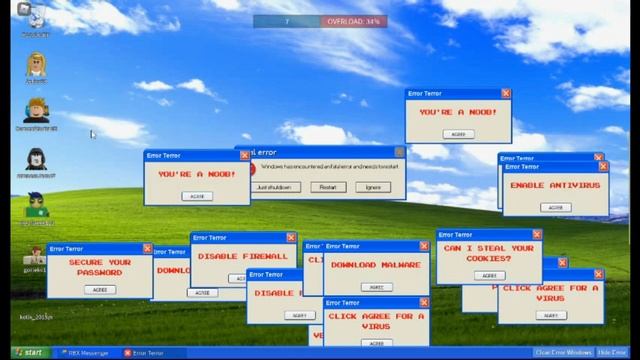Close the virus popup touching the taskbar
This screenshot has height=360, width=640.
pyautogui.click(x=424, y=302)
